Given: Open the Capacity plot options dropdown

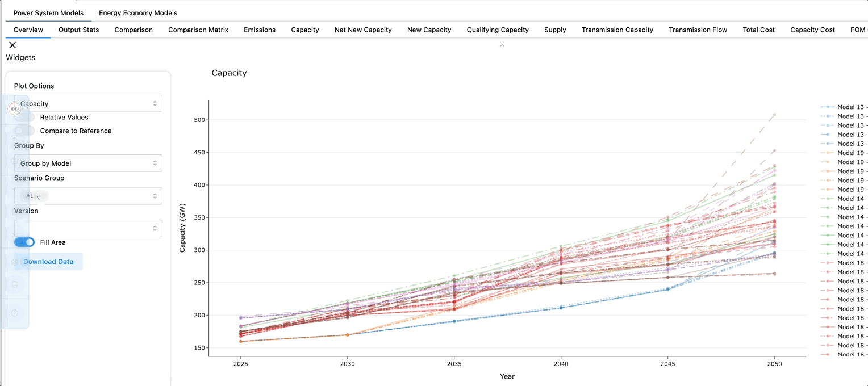Looking at the screenshot, I should pyautogui.click(x=88, y=104).
